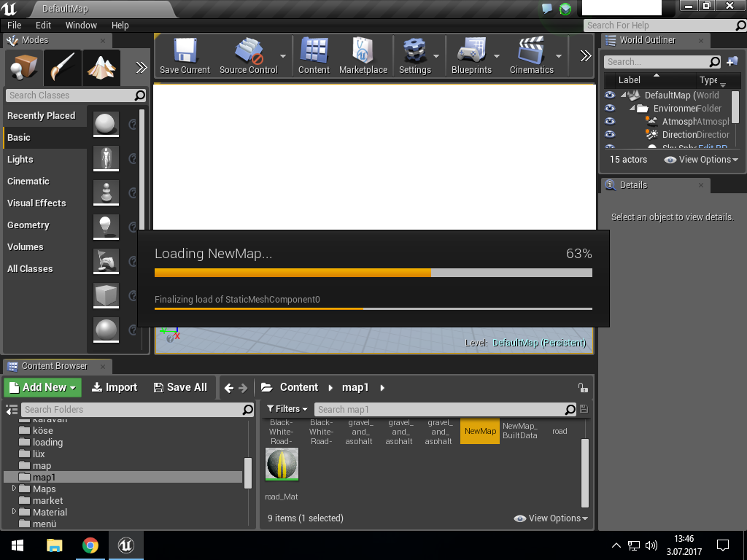Image resolution: width=747 pixels, height=560 pixels.
Task: Open Blueprints dropdown arrow
Action: [x=497, y=56]
